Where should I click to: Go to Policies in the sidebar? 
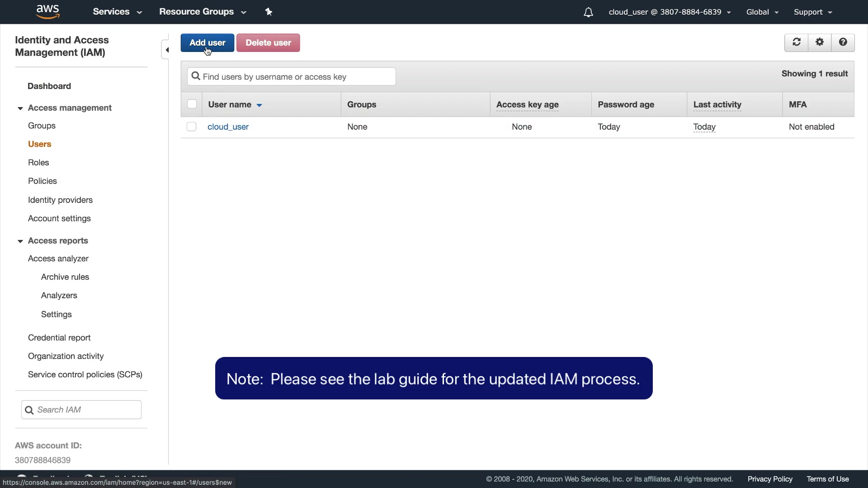[x=42, y=181]
